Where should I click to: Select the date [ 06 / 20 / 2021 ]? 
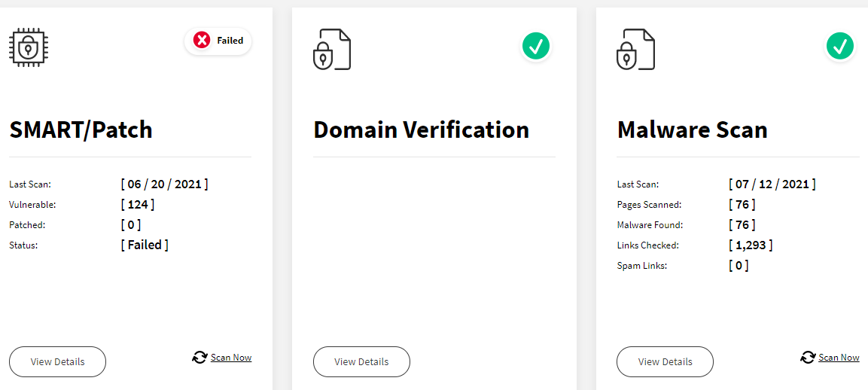pos(164,184)
